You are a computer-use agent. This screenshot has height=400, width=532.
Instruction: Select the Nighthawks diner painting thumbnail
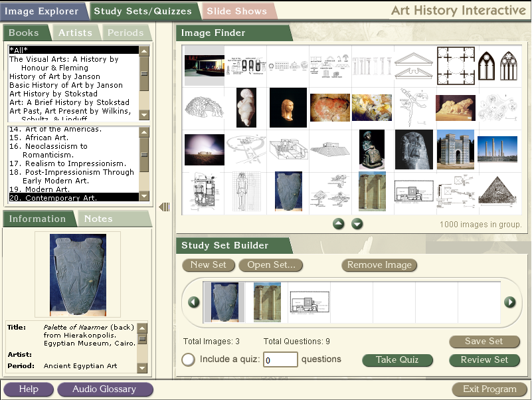tap(205, 66)
